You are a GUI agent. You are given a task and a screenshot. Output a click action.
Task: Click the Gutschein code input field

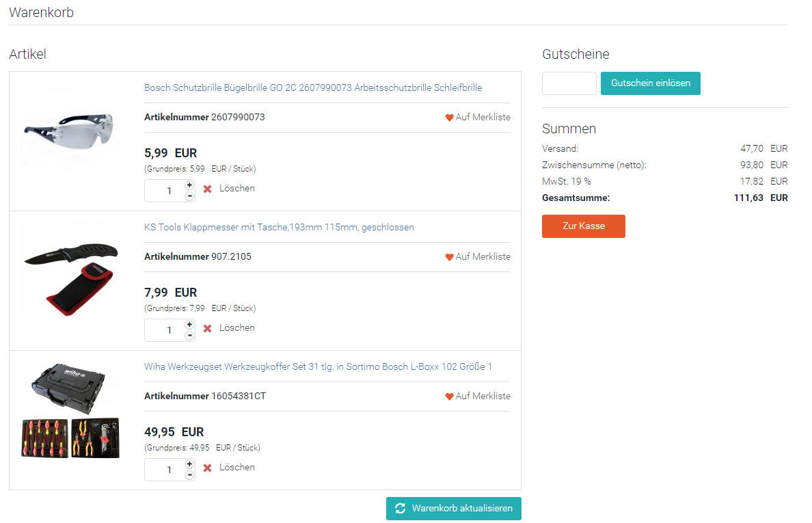569,83
